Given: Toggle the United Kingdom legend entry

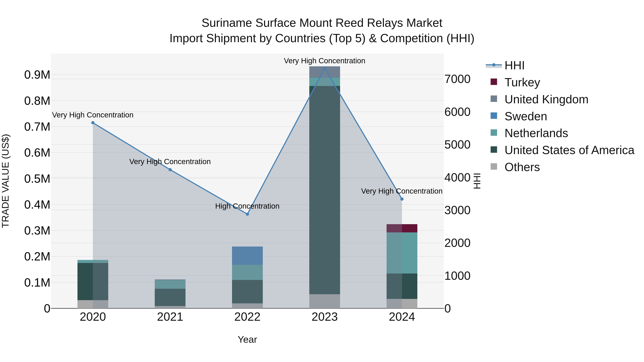Looking at the screenshot, I should (x=539, y=99).
